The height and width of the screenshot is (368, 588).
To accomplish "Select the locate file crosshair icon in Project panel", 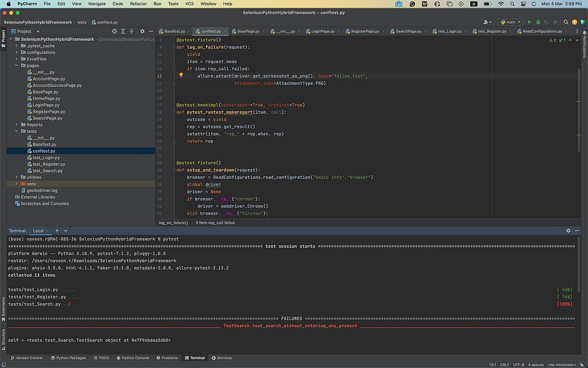I will [x=114, y=30].
